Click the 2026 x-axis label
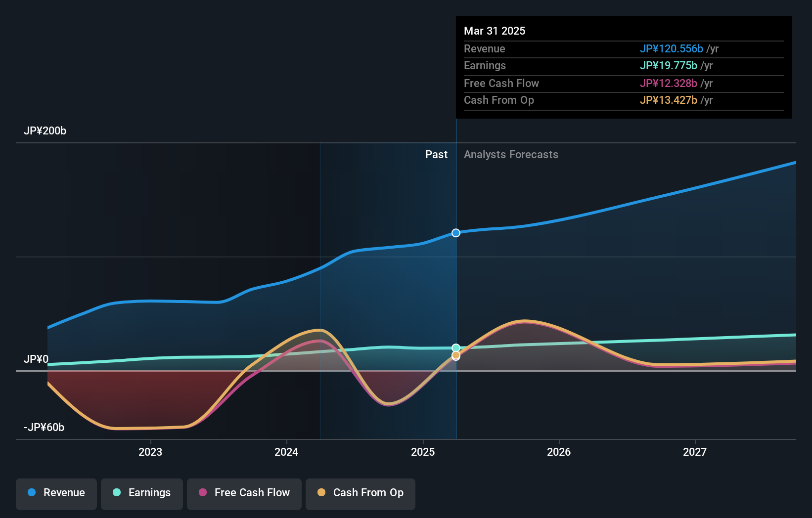 pos(559,452)
